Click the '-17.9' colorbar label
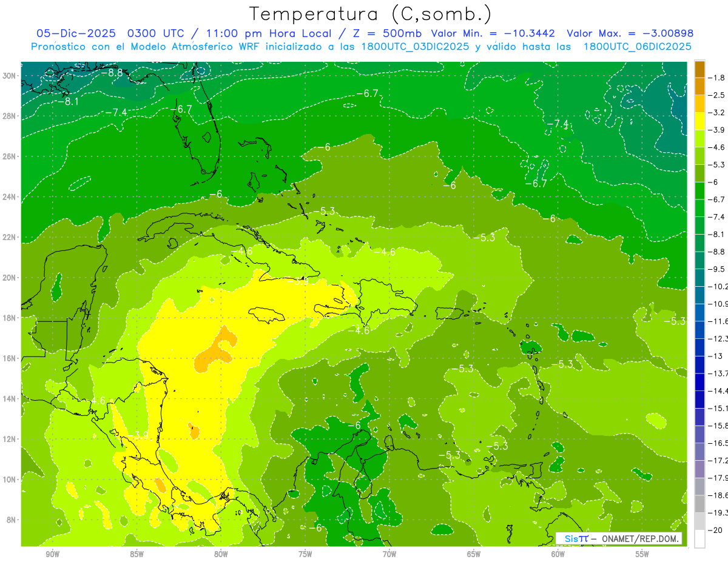This screenshot has height=562, width=728. pyautogui.click(x=718, y=478)
